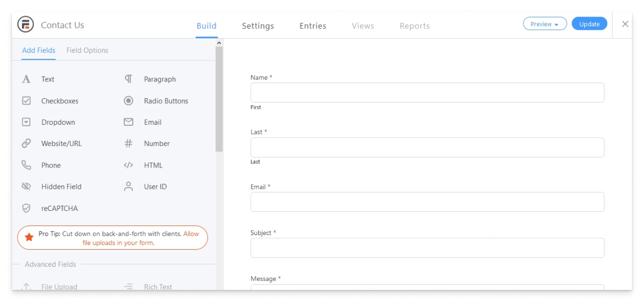Add the Hidden Field eye icon
Image resolution: width=644 pixels, height=302 pixels.
click(27, 187)
